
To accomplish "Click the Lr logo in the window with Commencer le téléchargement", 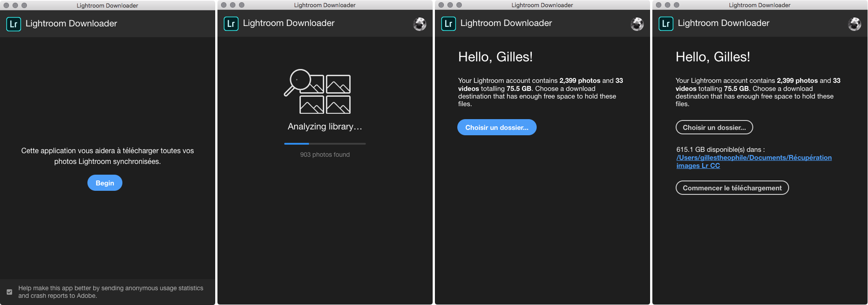I will coord(666,23).
